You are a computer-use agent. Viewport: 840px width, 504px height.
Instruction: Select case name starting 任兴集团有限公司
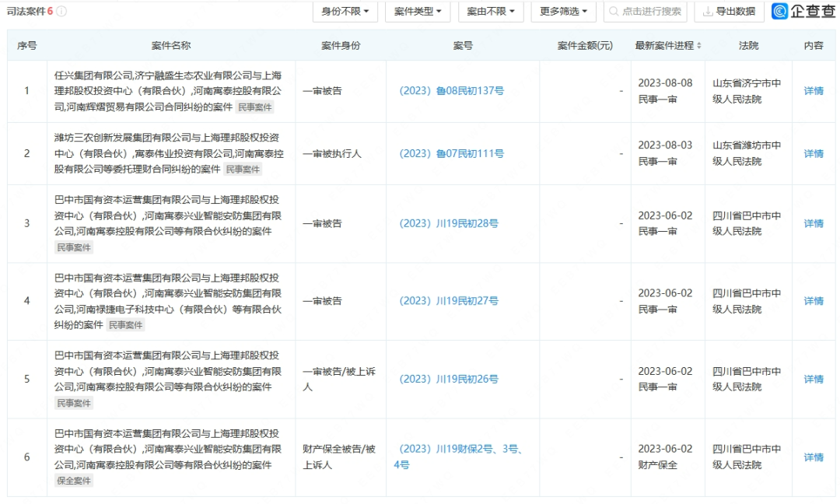click(x=168, y=91)
